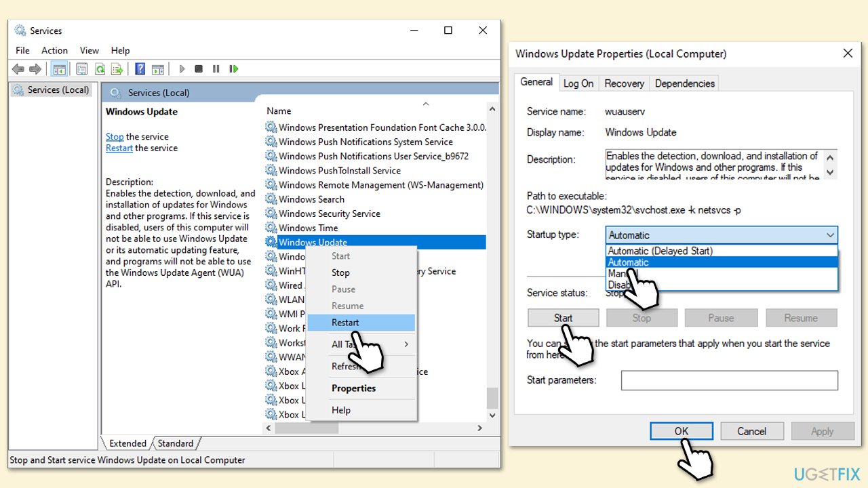Image resolution: width=868 pixels, height=488 pixels.
Task: Switch to the Recovery tab
Action: 624,83
